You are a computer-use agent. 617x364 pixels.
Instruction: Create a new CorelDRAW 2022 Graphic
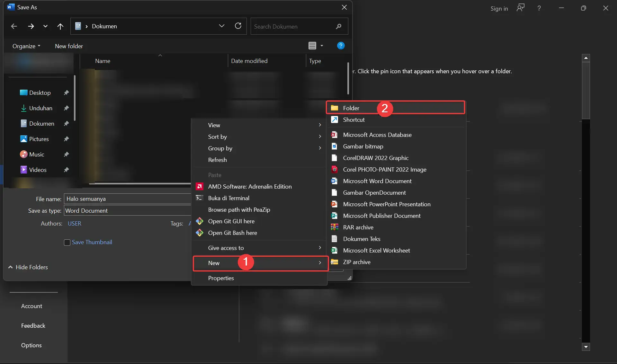point(375,158)
